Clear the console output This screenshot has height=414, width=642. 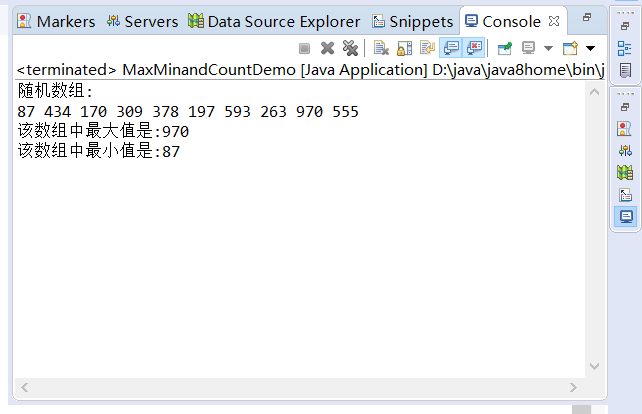pyautogui.click(x=381, y=48)
